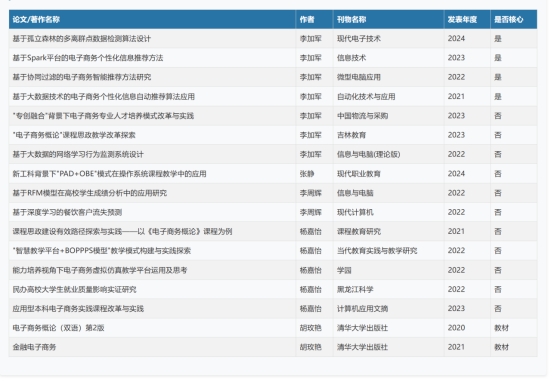This screenshot has width=552, height=385.
Task: Click the 基于深度学习的餐饮客户流失预测 paper title
Action: pos(67,212)
